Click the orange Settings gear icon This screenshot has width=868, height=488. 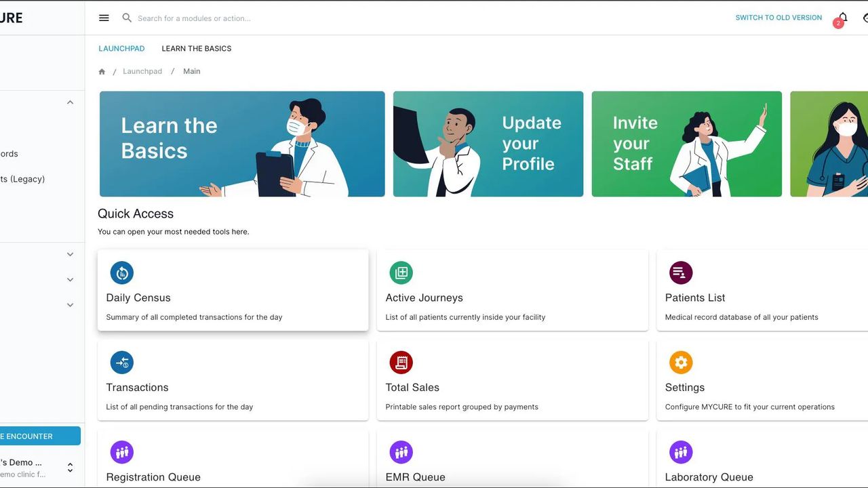click(x=681, y=363)
